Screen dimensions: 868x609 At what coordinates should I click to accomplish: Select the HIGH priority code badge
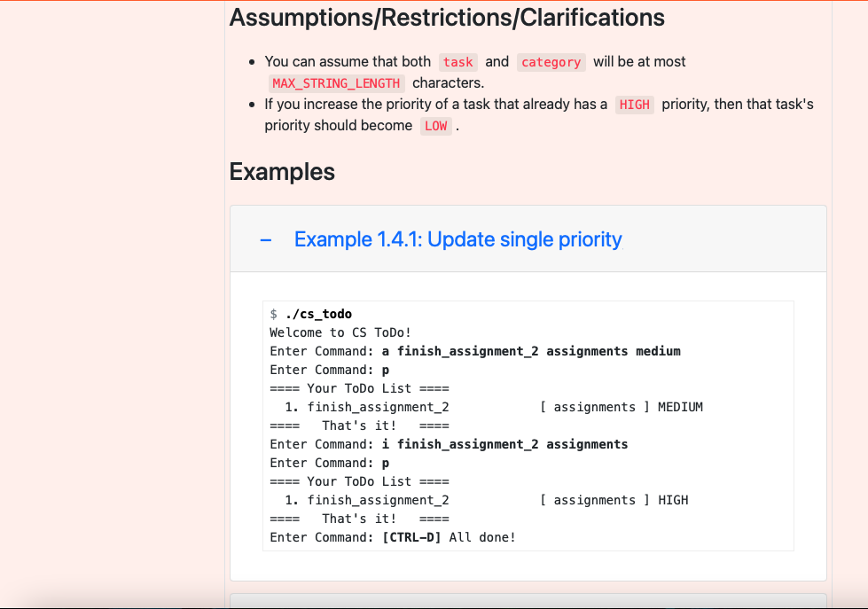coord(634,104)
